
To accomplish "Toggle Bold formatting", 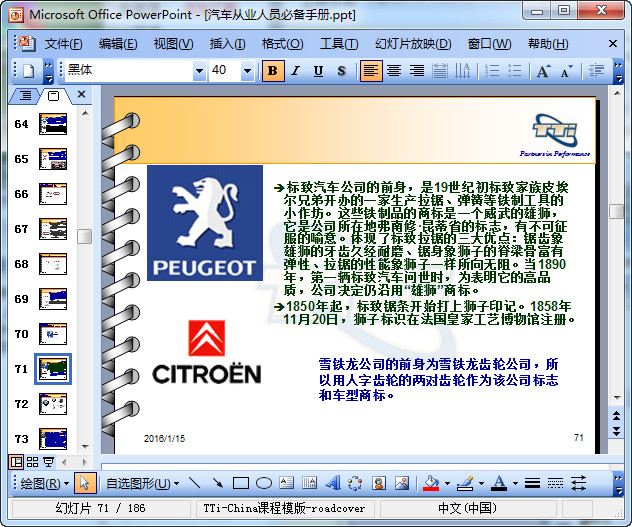I will 273,71.
